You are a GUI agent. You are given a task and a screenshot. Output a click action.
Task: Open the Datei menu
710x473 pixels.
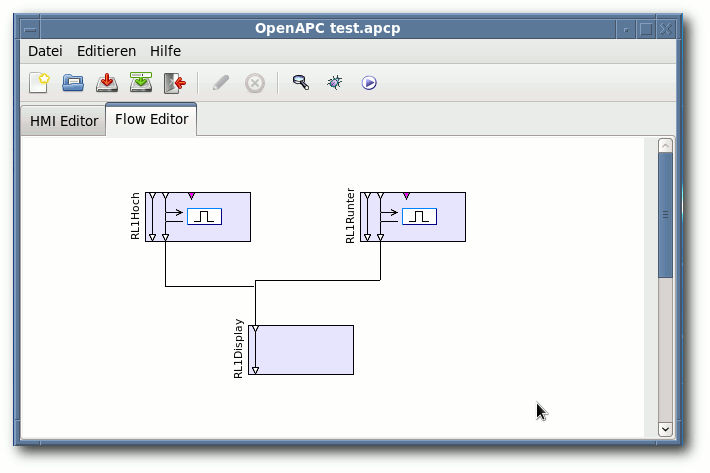pos(45,51)
